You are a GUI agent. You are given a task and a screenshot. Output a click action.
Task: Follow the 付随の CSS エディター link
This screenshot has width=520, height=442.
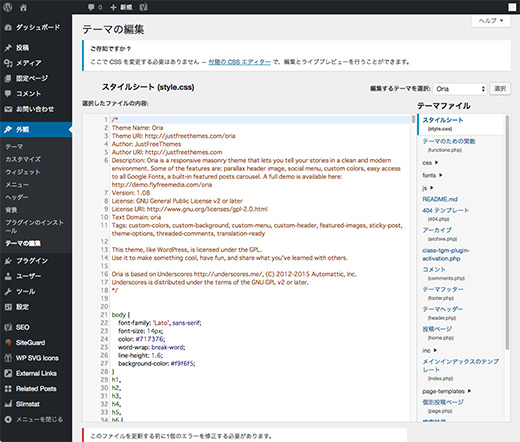[x=239, y=62]
